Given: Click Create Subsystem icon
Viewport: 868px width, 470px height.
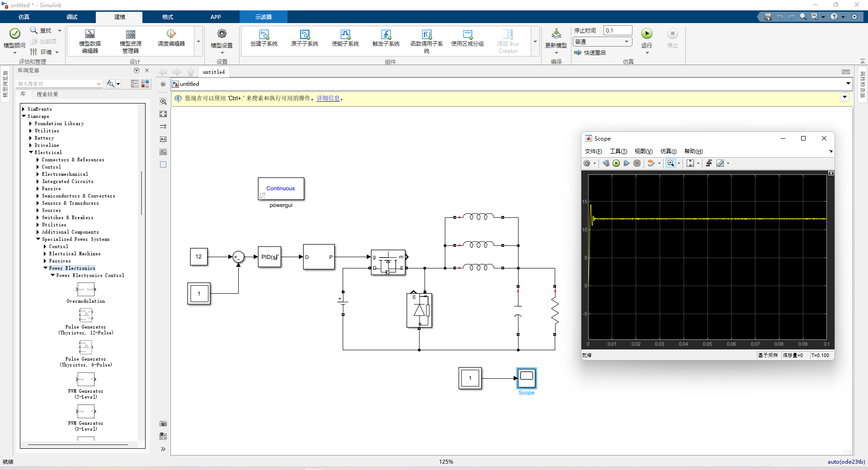Looking at the screenshot, I should [x=264, y=34].
